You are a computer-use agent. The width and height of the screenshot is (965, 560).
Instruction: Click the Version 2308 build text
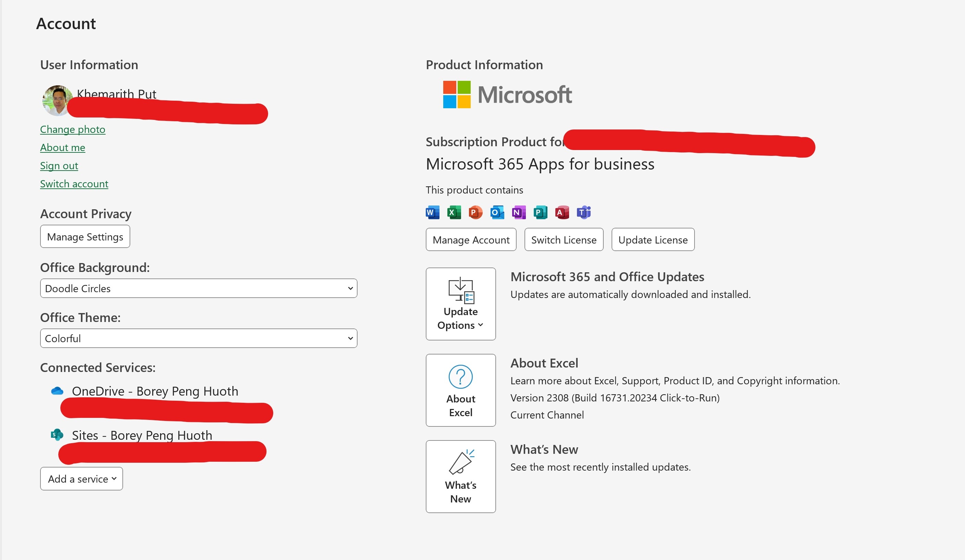click(615, 398)
